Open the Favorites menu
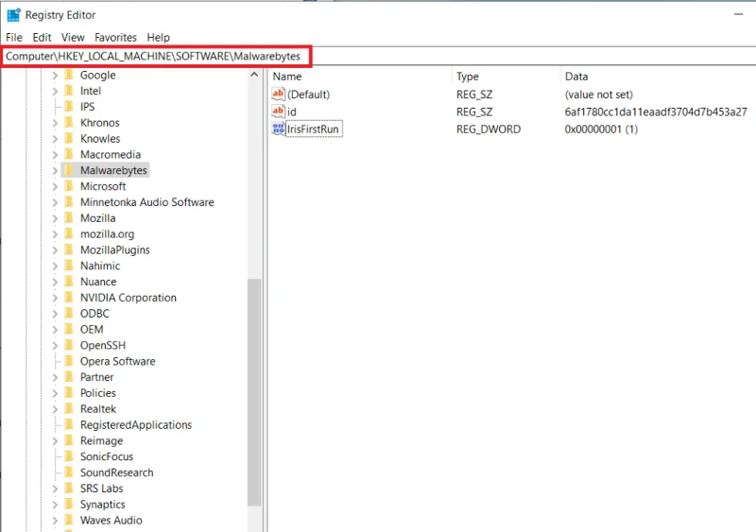 pyautogui.click(x=115, y=37)
